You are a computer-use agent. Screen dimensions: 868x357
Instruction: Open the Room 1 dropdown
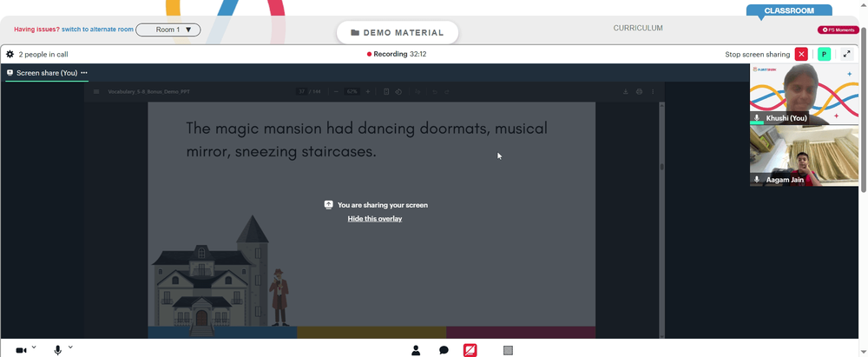[168, 30]
